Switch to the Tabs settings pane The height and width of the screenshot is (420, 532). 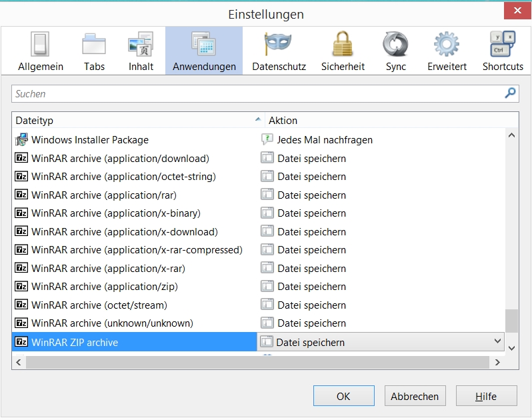pos(94,51)
